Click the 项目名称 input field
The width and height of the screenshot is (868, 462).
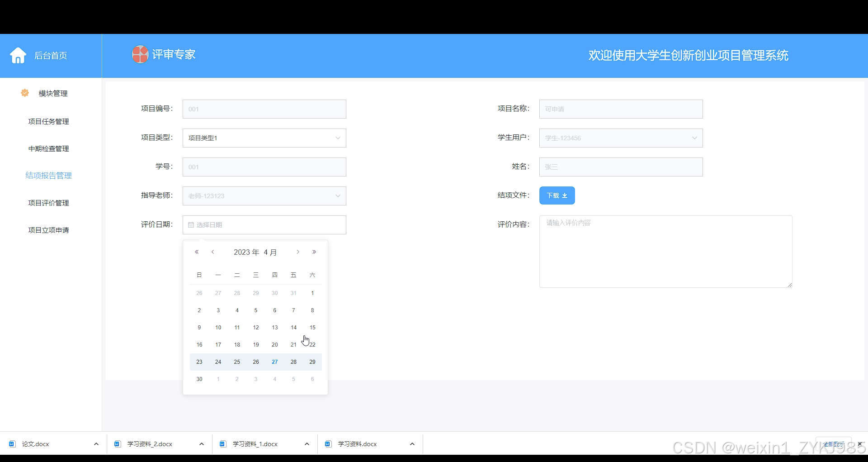point(621,109)
